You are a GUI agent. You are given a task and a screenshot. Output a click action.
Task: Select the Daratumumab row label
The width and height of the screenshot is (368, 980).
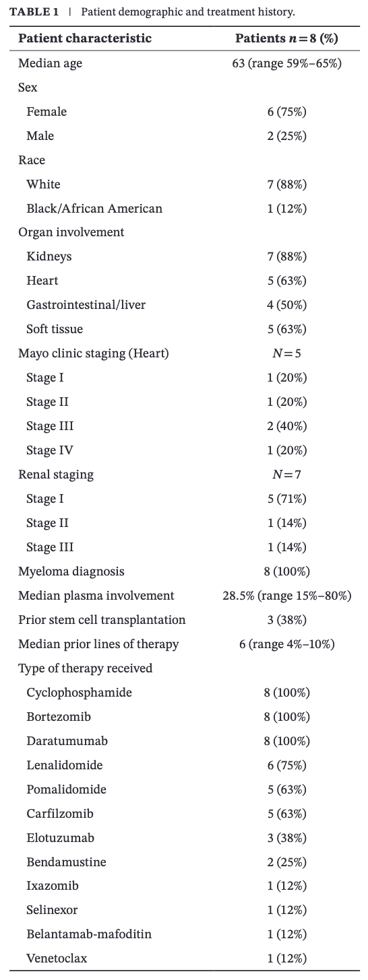[x=67, y=741]
